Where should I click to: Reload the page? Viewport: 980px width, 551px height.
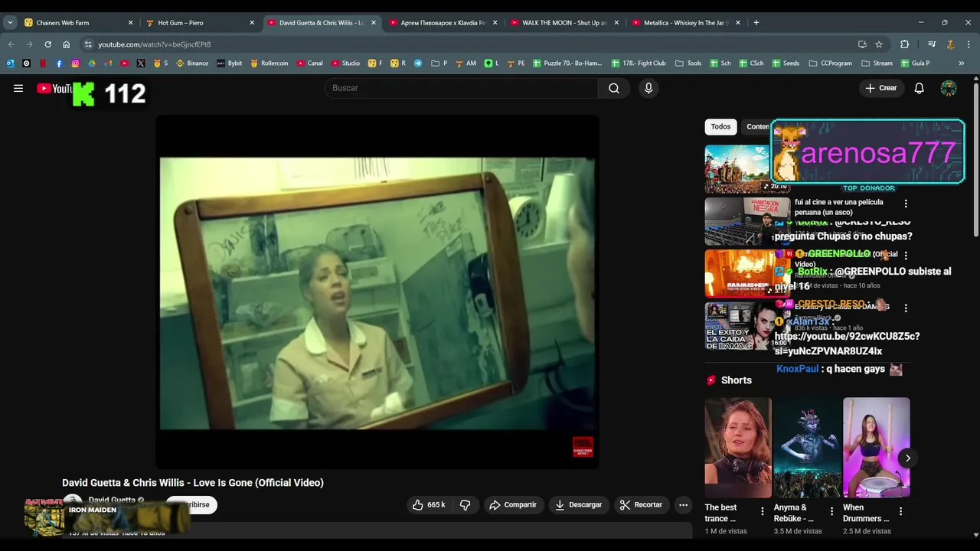pos(47,44)
